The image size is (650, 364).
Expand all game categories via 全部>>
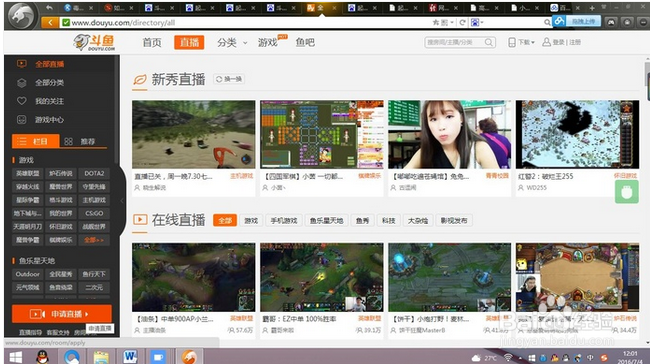point(94,240)
